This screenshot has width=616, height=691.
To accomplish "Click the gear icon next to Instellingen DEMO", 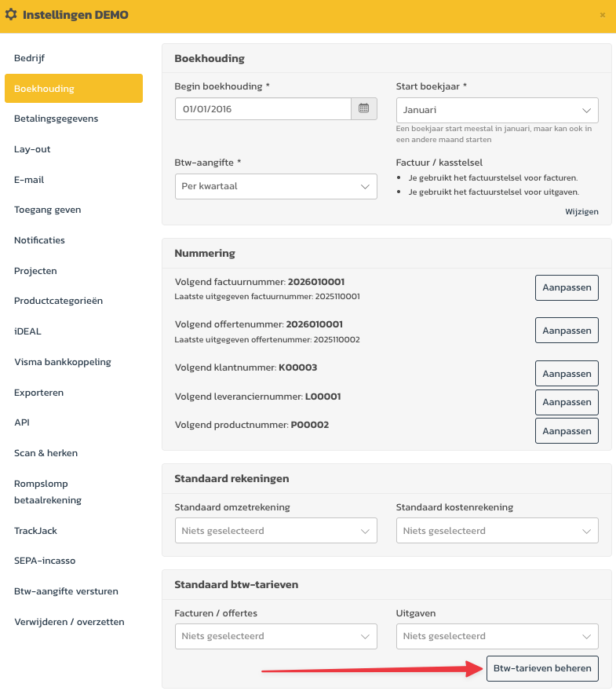I will (x=11, y=15).
